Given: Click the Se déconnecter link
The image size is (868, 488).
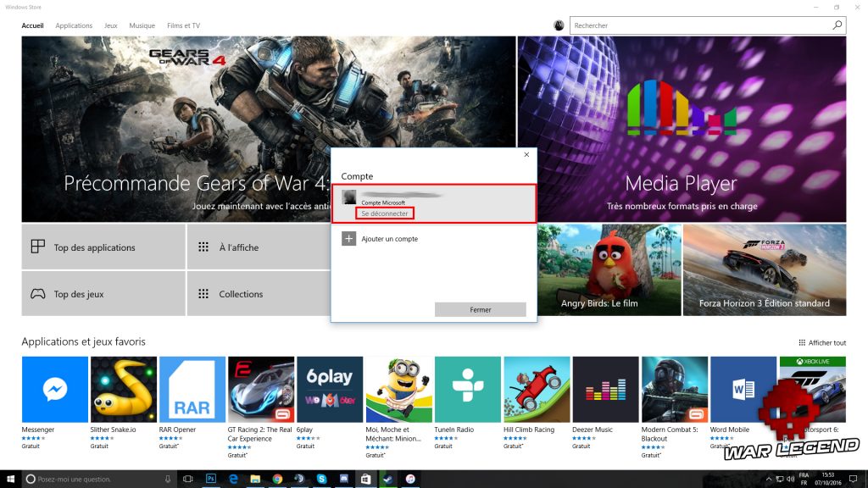Looking at the screenshot, I should click(385, 213).
